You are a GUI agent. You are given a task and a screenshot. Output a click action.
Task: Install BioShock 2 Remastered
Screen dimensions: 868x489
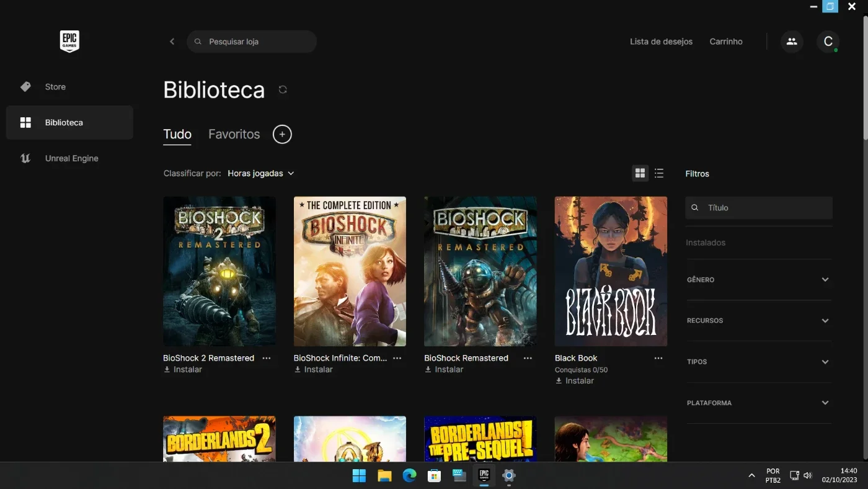pyautogui.click(x=183, y=369)
